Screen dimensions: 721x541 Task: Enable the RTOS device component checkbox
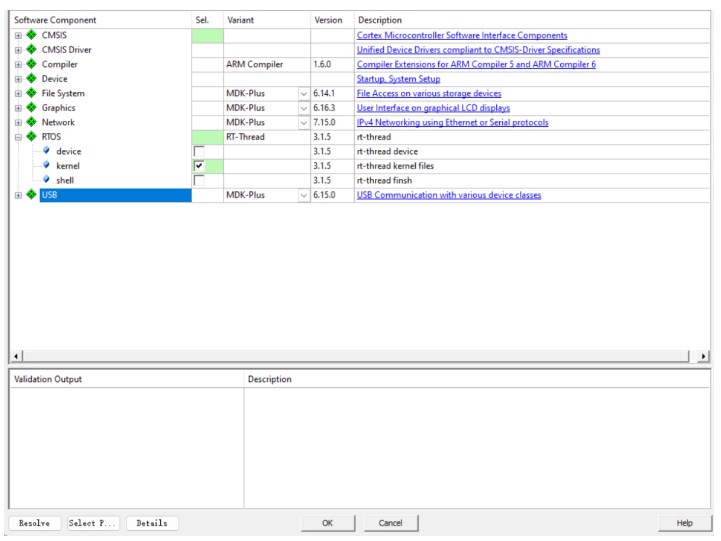(199, 151)
